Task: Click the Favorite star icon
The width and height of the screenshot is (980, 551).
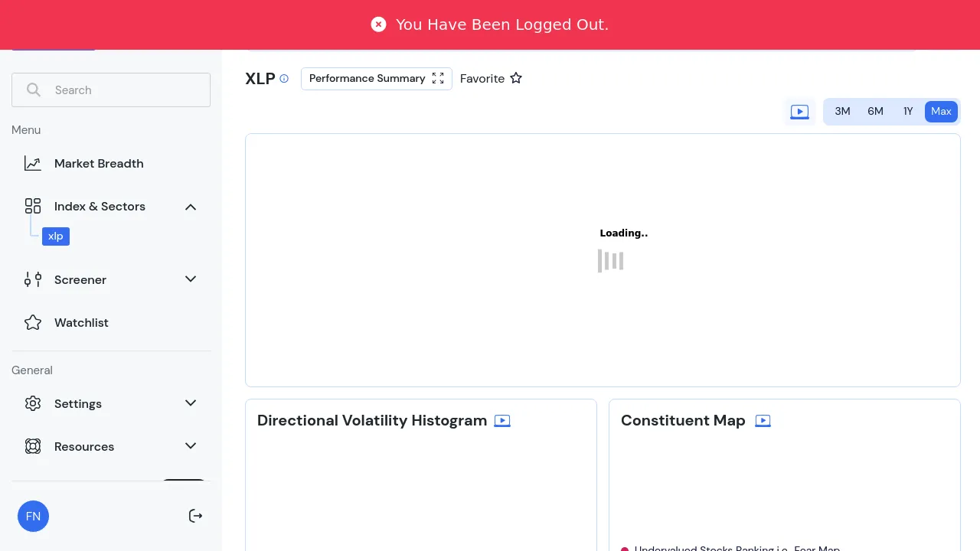Action: coord(516,78)
